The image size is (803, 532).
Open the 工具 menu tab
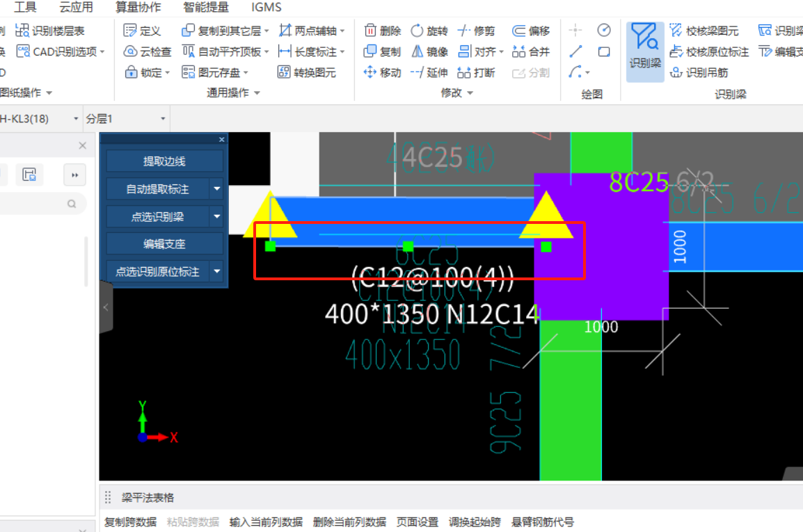click(x=25, y=7)
